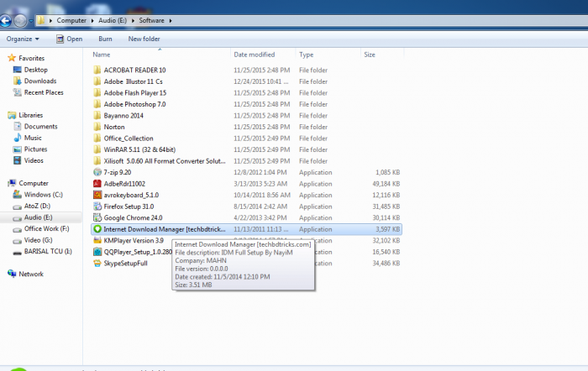Create a New folder from toolbar
This screenshot has width=588, height=371.
pyautogui.click(x=144, y=39)
